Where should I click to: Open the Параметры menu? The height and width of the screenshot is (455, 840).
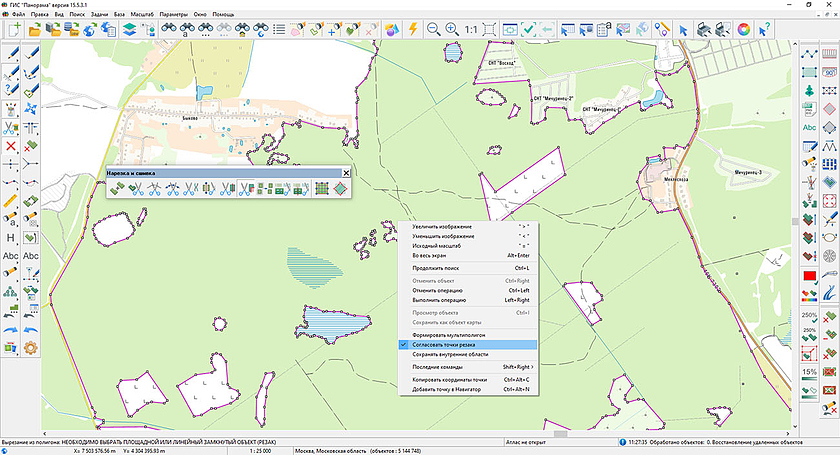pyautogui.click(x=174, y=15)
